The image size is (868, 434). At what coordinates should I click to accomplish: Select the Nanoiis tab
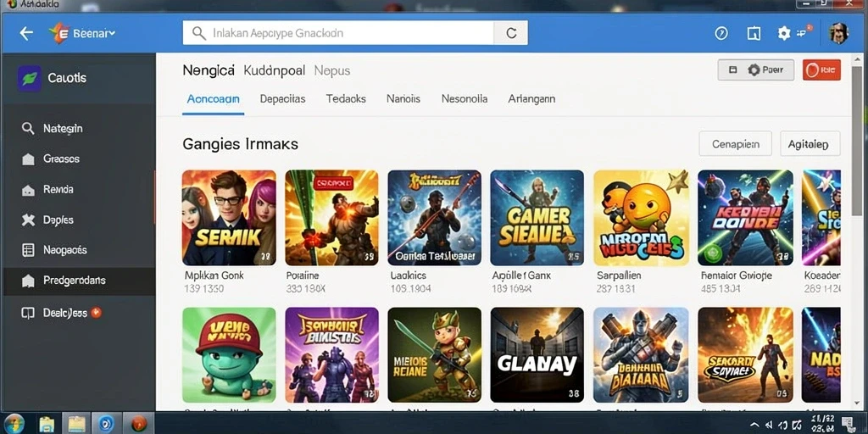[x=403, y=99]
